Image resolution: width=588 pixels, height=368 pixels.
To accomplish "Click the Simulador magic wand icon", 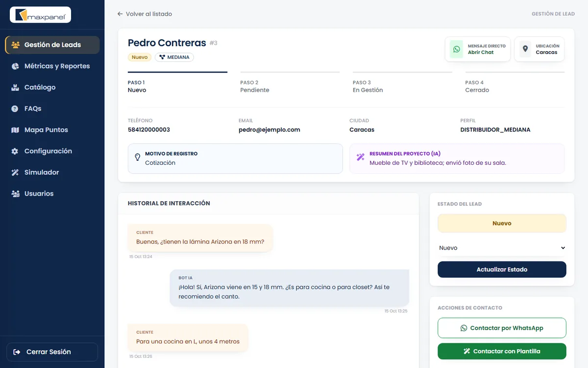I will click(x=15, y=172).
